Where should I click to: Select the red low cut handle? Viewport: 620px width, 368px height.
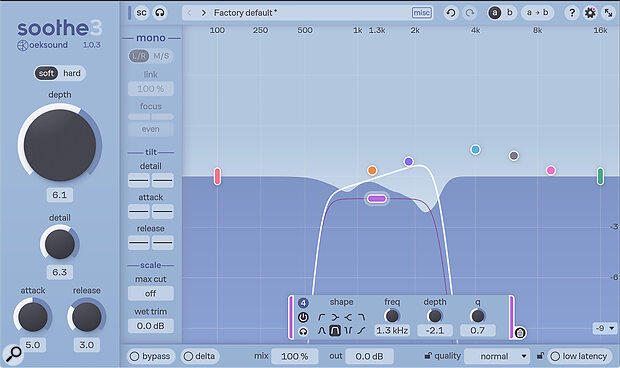[217, 176]
